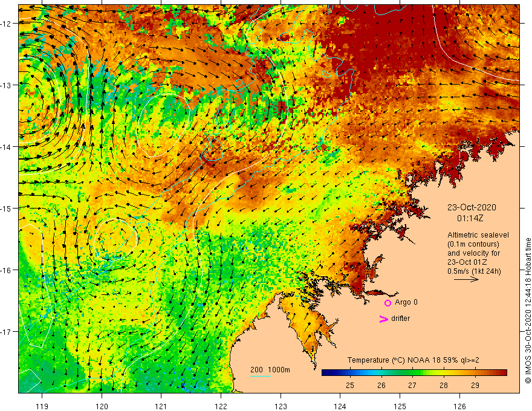
Task: Click the longitude label 126
Action: (459, 406)
